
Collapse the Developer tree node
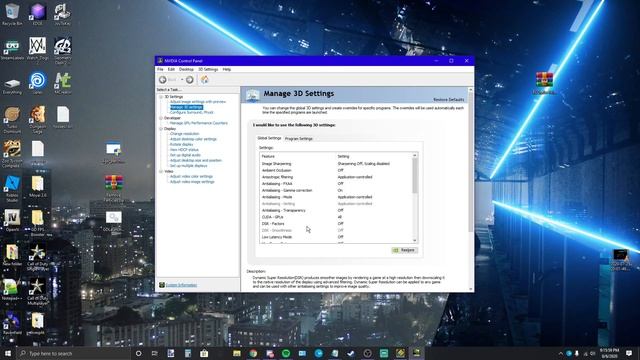coord(161,118)
